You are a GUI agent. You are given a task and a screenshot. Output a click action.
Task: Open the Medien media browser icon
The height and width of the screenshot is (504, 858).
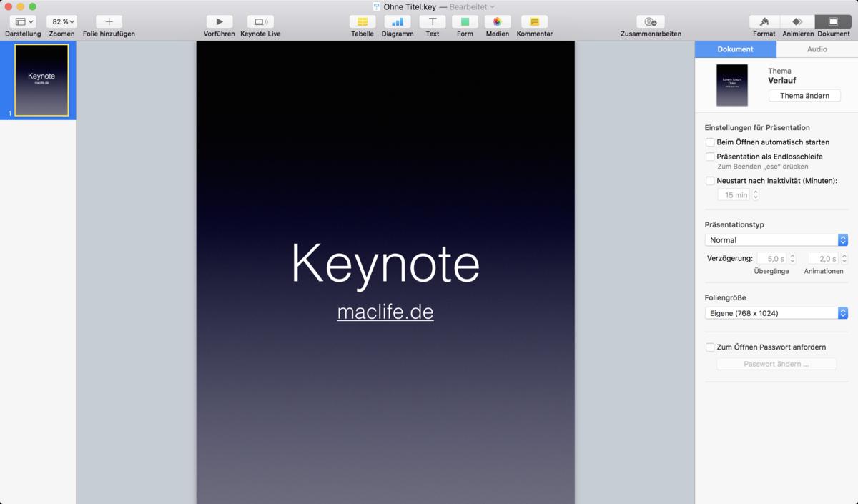pos(498,22)
